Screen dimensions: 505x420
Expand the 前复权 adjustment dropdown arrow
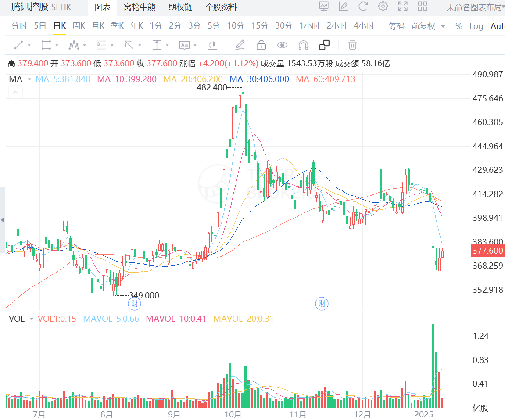tap(443, 26)
